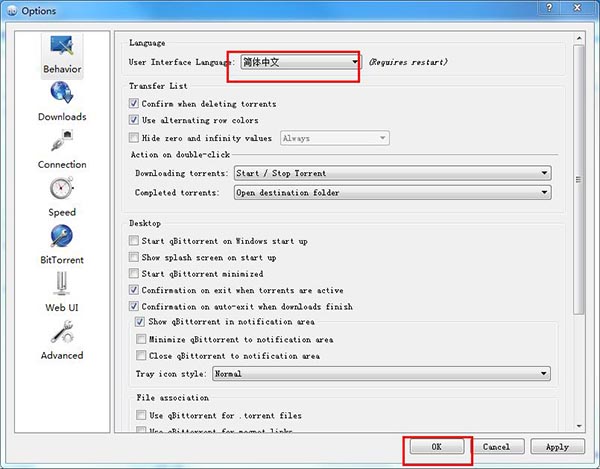The height and width of the screenshot is (469, 600).
Task: Switch to the Connection tab label
Action: click(62, 164)
